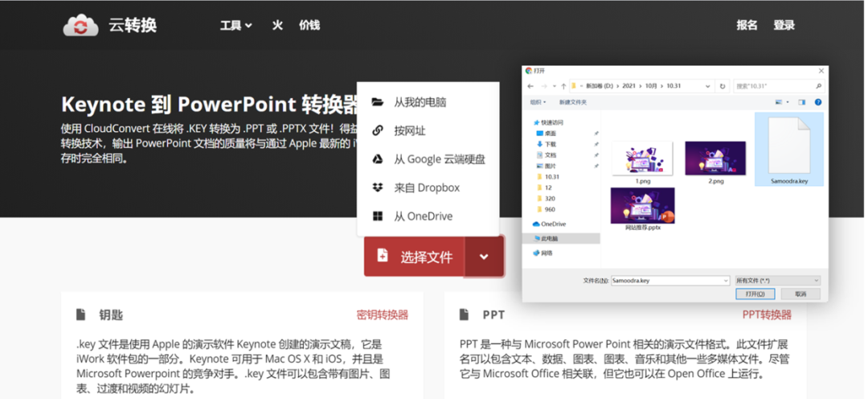Click the document icon beside PPT heading
Screen dimensions: 868x399
(x=464, y=315)
